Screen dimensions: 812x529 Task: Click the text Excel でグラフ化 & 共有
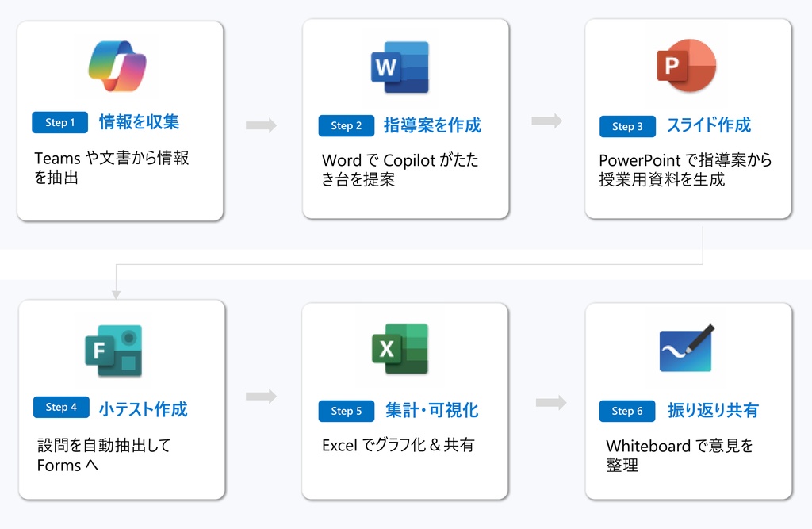coord(398,445)
